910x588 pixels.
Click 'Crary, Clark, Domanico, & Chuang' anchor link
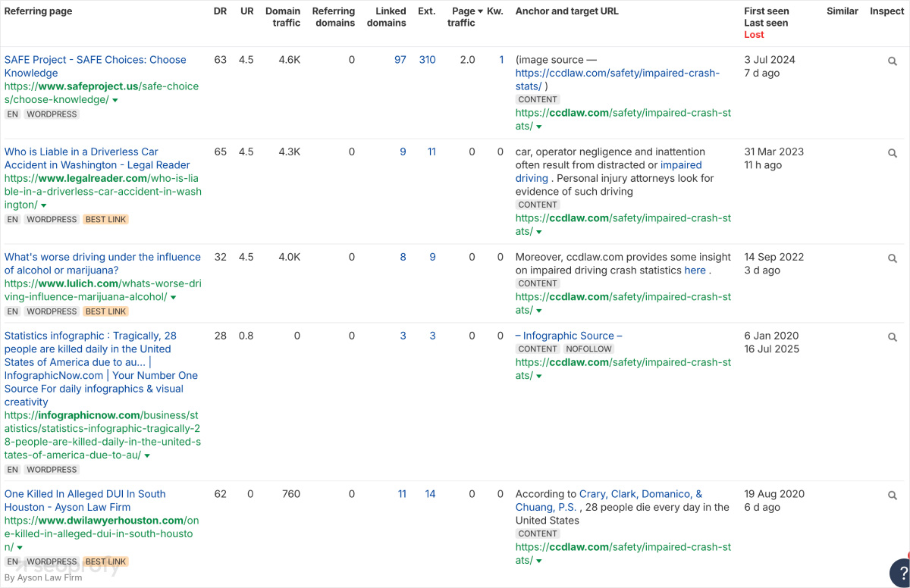pyautogui.click(x=641, y=494)
